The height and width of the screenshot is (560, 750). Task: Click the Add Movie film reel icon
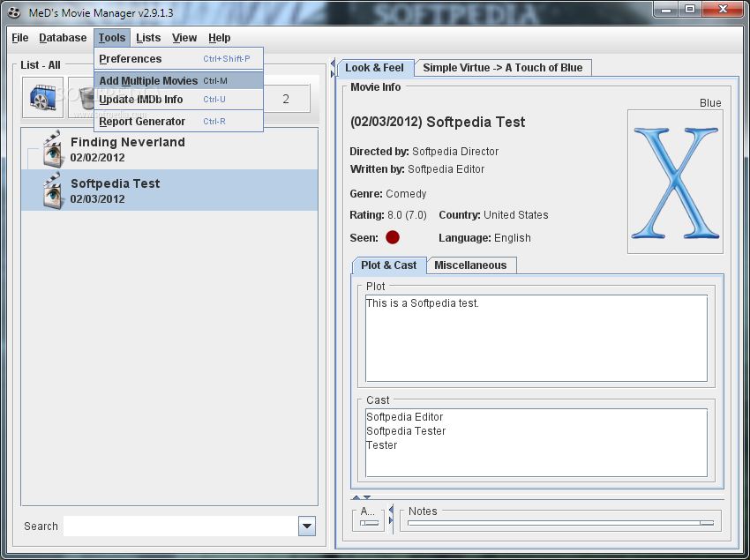[x=42, y=98]
